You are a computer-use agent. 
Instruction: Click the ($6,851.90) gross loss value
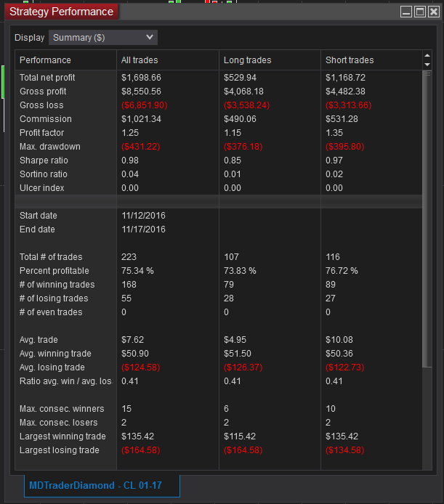(x=144, y=105)
